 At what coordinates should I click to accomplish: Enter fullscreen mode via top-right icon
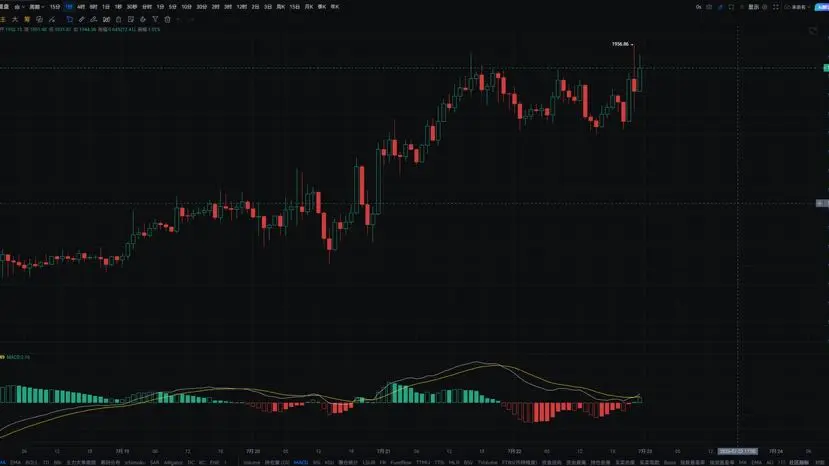point(776,7)
